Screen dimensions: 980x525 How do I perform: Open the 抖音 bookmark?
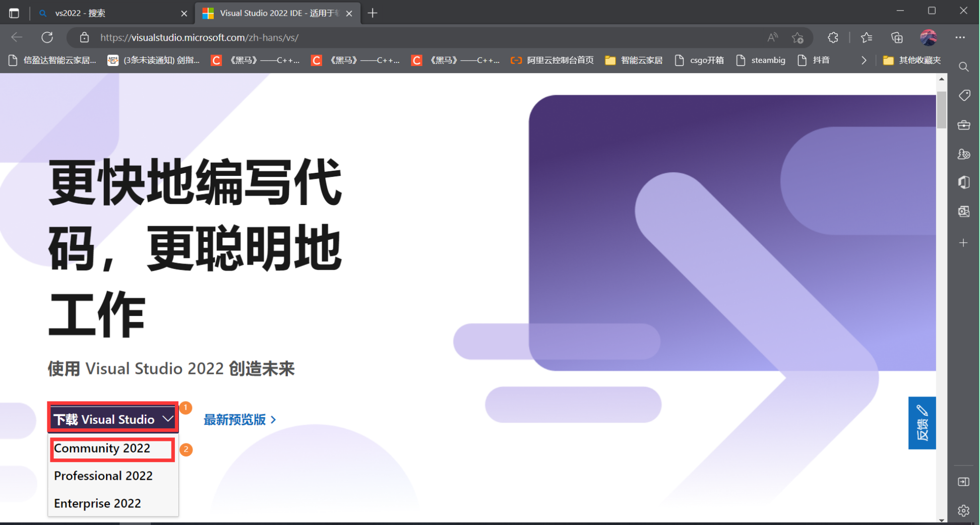(x=814, y=60)
